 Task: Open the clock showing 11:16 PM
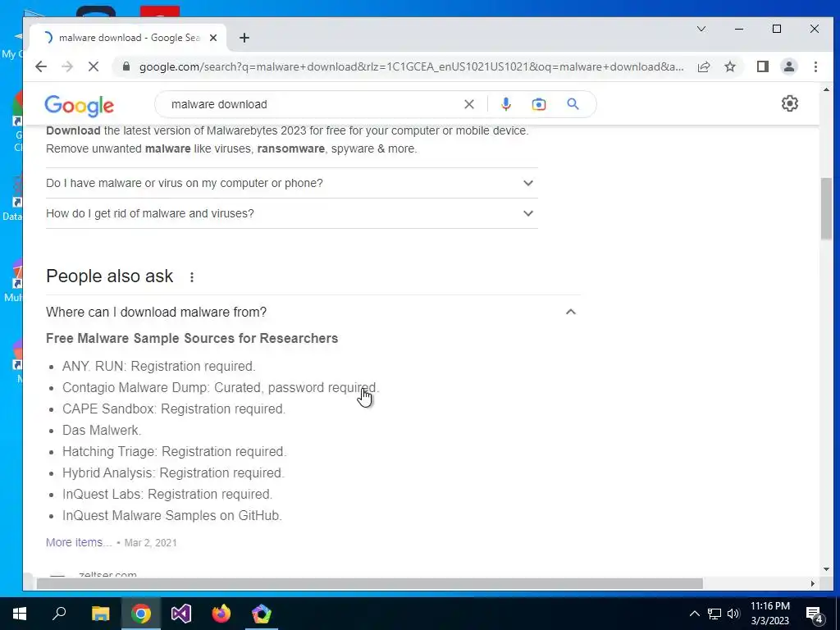pyautogui.click(x=769, y=614)
